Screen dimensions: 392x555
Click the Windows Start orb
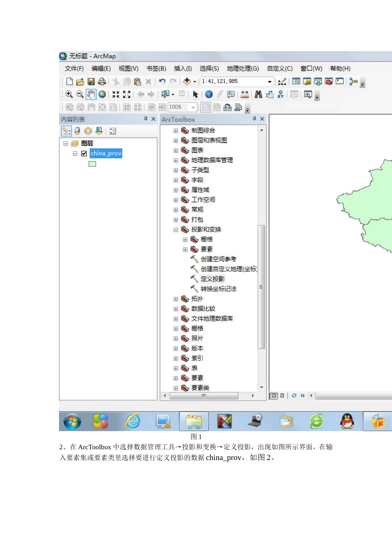73,422
